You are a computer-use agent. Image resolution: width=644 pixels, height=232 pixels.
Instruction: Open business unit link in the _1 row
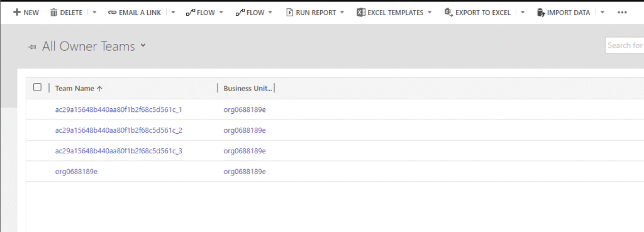click(x=245, y=109)
